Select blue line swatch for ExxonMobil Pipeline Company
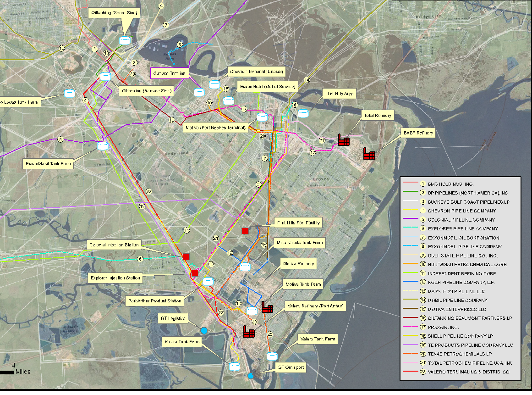Screen dimensions: 532x395 tap(410, 245)
